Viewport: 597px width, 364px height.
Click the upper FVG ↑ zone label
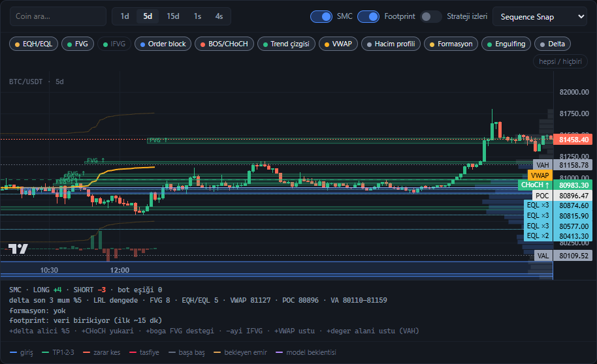[x=158, y=140]
